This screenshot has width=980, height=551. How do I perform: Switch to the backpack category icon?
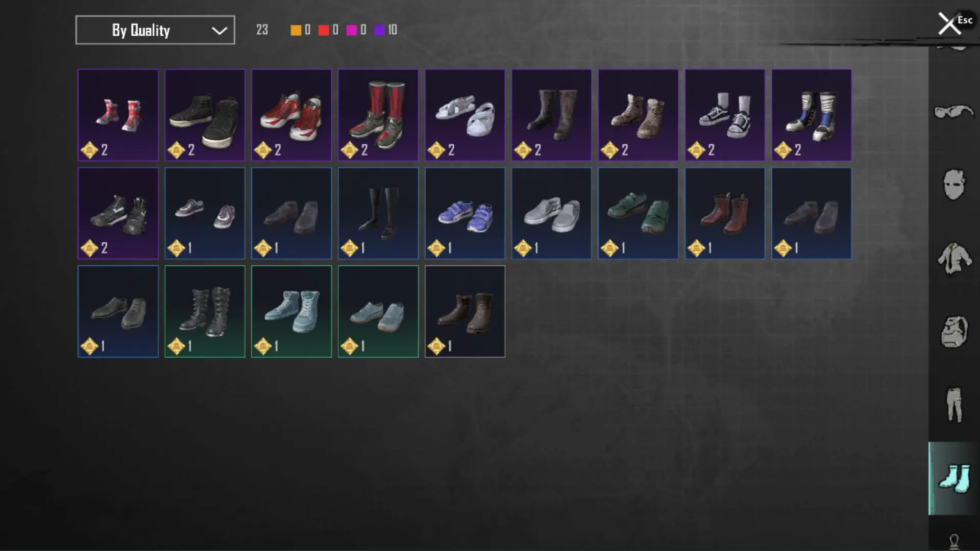pyautogui.click(x=953, y=332)
